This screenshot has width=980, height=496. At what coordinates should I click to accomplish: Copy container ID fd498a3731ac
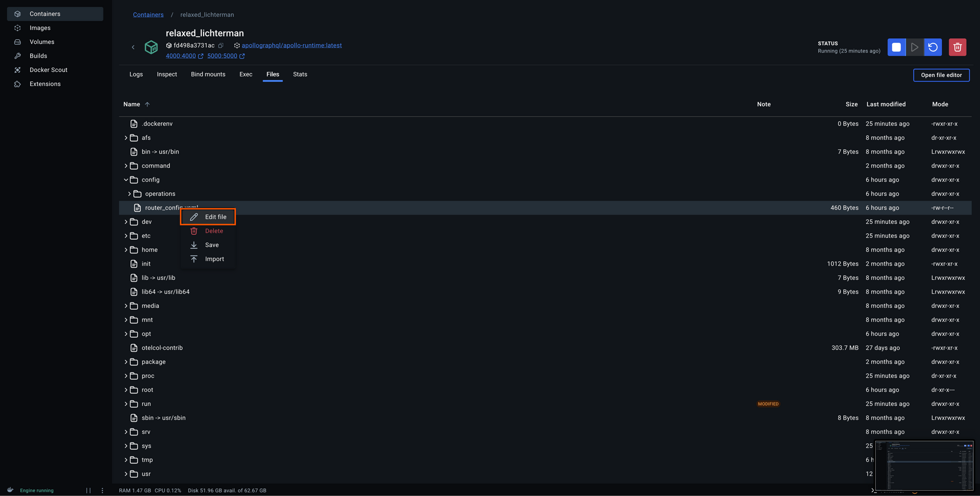(x=220, y=45)
